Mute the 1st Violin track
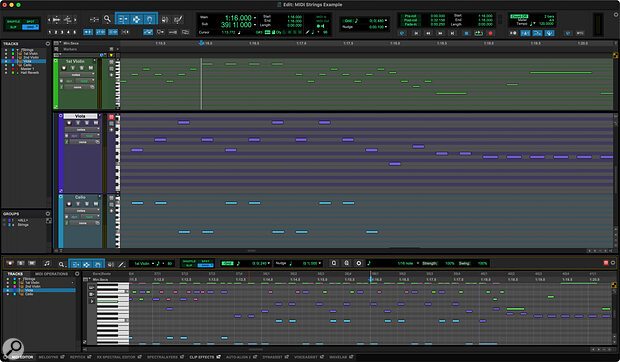The height and width of the screenshot is (362, 620). point(91,68)
